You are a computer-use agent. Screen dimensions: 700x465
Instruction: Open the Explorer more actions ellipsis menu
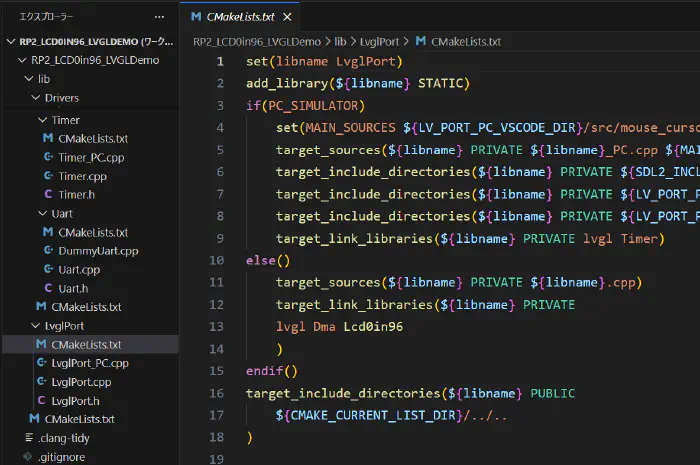tap(159, 17)
